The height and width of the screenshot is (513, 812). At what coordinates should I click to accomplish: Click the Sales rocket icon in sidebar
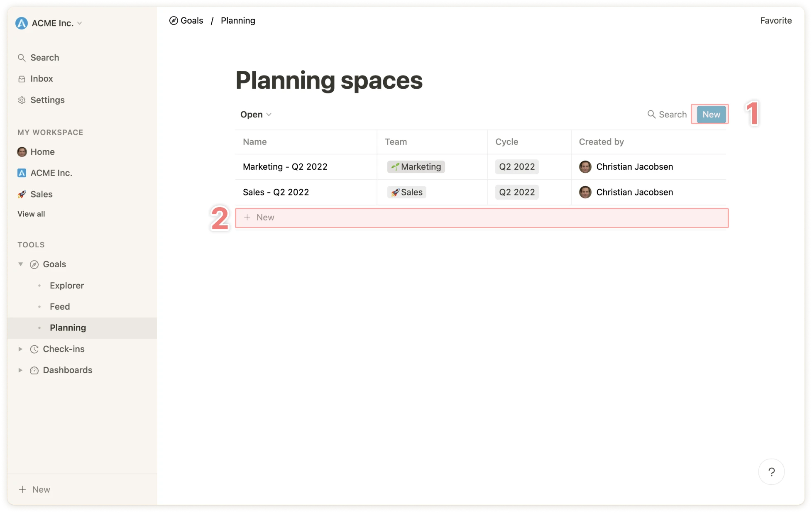click(x=22, y=194)
